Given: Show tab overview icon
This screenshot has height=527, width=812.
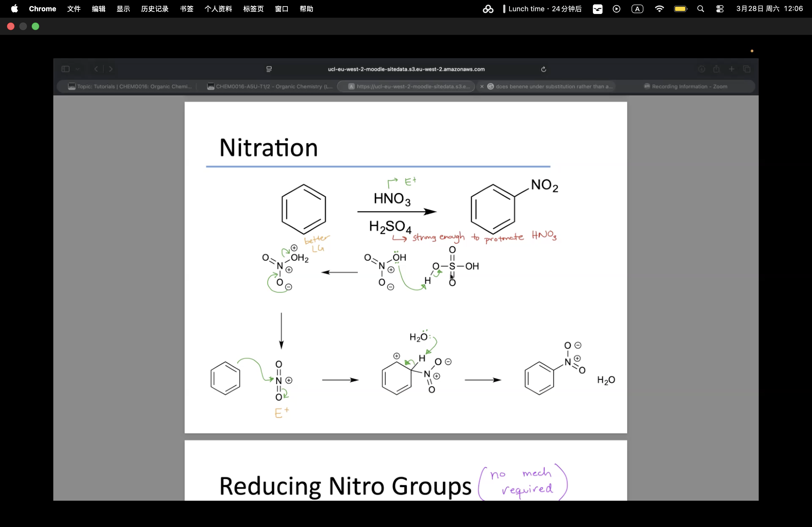Looking at the screenshot, I should [x=747, y=69].
